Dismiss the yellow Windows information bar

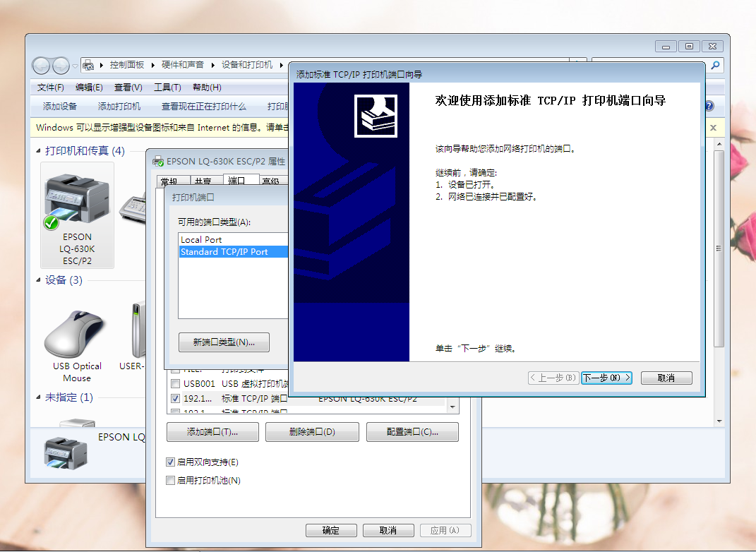point(713,128)
